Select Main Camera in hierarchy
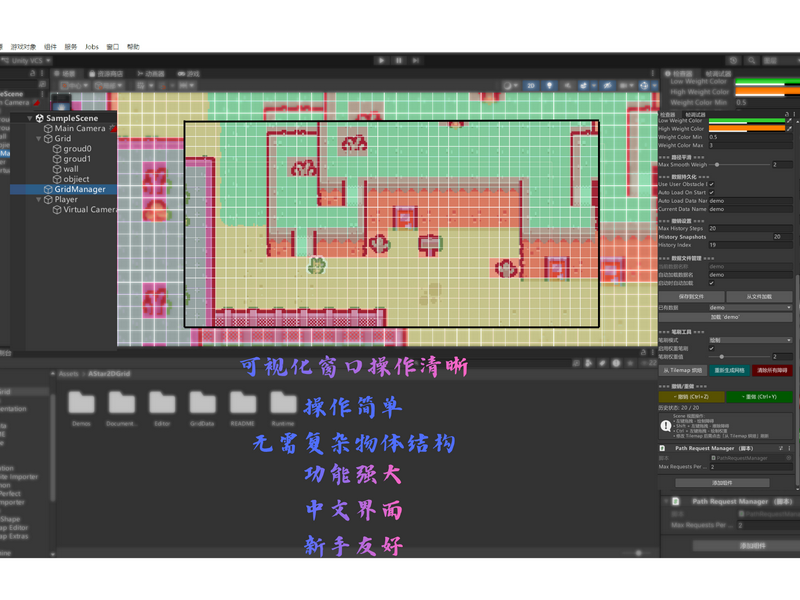This screenshot has width=800, height=600. (x=74, y=129)
